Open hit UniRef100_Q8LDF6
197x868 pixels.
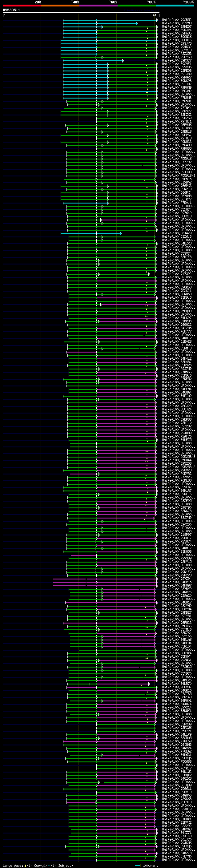pyautogui.click(x=177, y=40)
